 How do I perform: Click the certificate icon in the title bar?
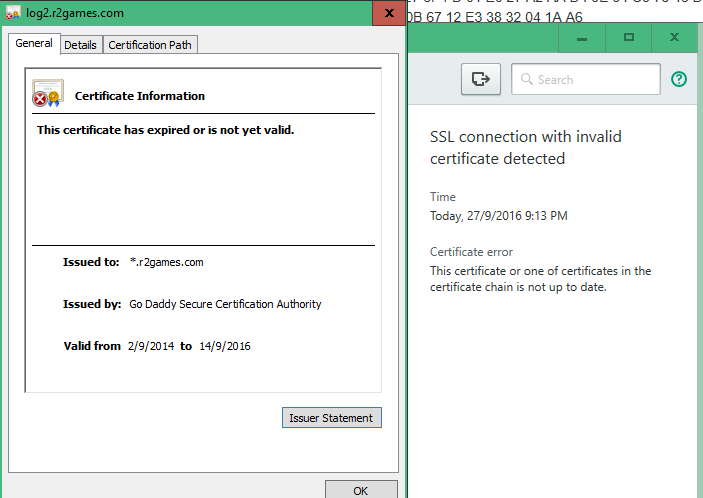click(x=12, y=14)
